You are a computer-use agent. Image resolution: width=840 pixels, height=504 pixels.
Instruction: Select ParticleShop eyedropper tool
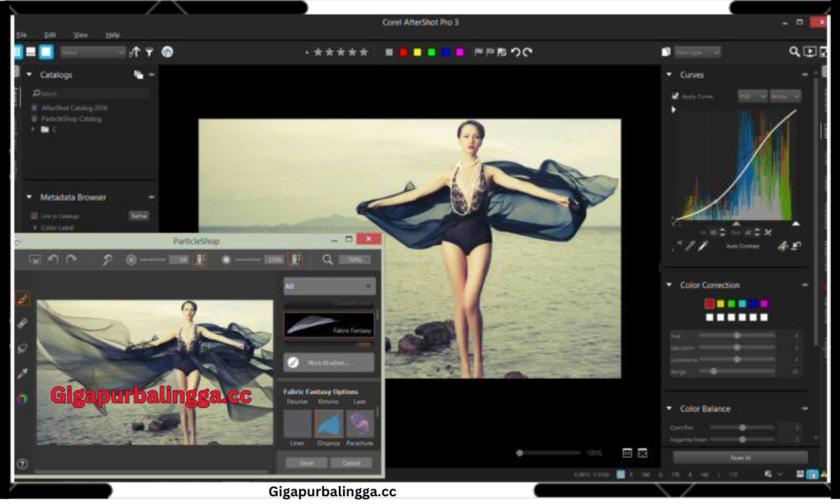pos(22,373)
